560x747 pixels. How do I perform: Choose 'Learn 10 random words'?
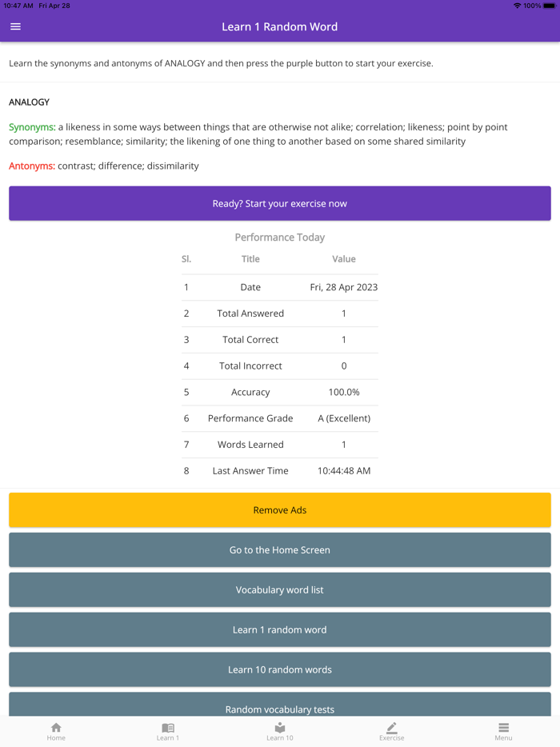280,669
